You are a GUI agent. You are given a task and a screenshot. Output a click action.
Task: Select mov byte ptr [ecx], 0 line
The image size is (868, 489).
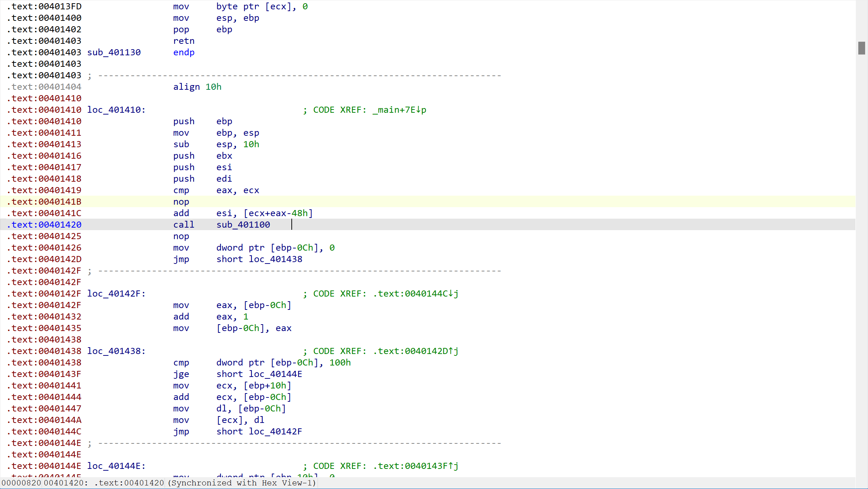pos(240,6)
